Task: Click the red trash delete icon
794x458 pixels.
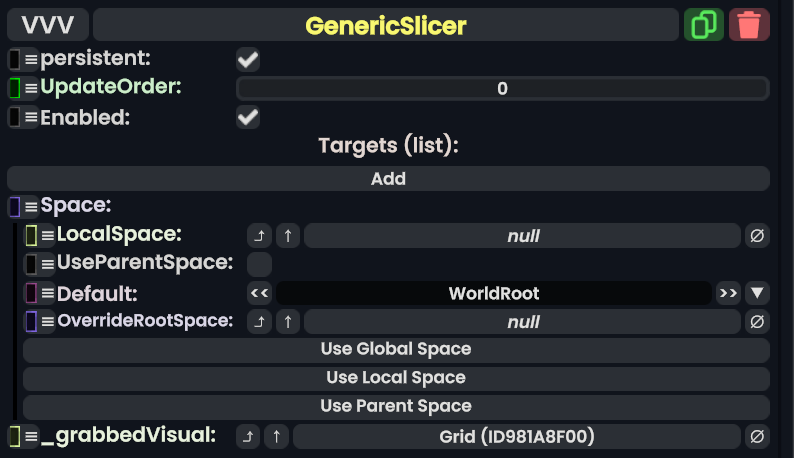Action: click(749, 25)
